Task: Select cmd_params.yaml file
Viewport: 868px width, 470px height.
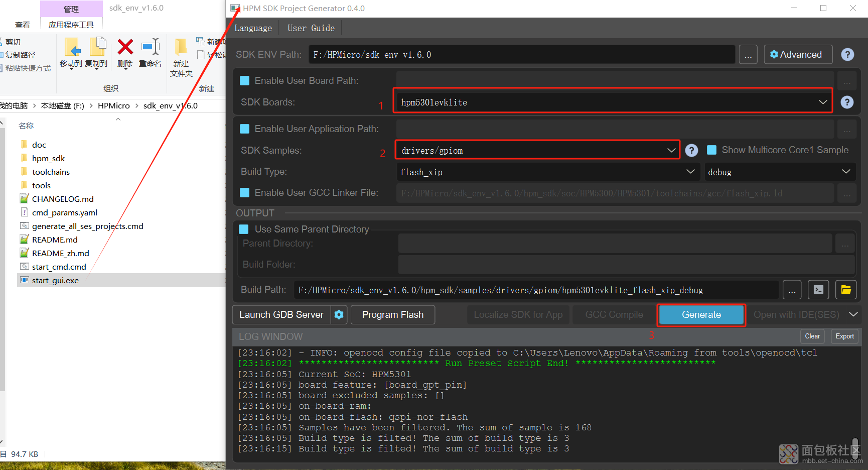Action: [65, 212]
